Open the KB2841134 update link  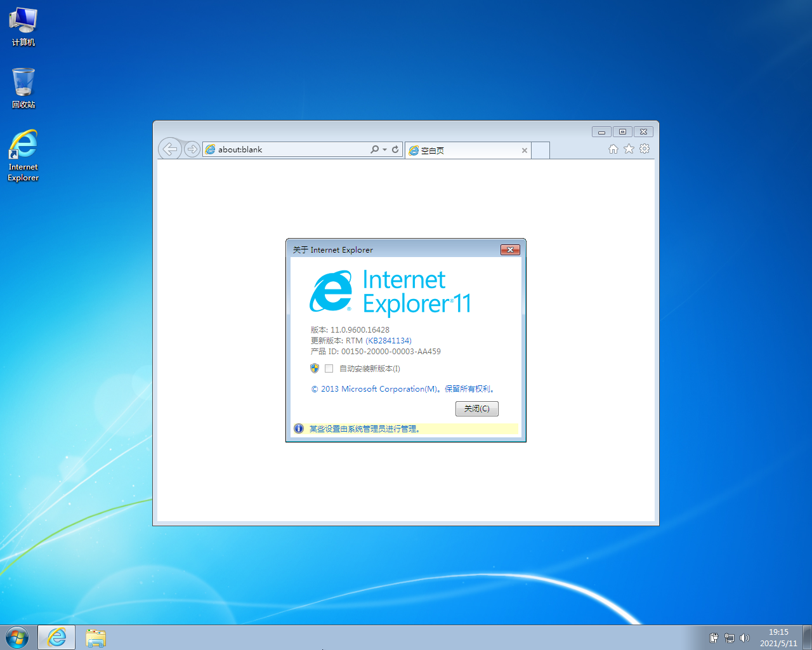point(388,341)
